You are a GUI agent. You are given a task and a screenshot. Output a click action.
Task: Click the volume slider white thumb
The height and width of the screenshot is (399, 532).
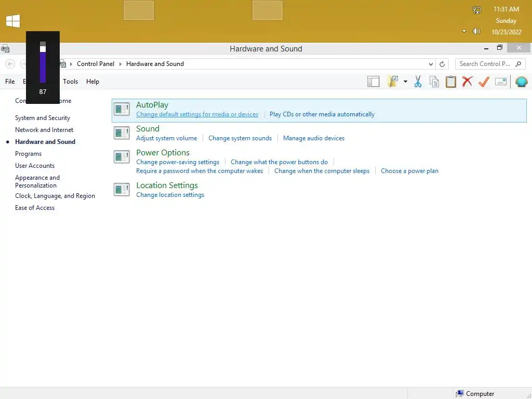(43, 49)
